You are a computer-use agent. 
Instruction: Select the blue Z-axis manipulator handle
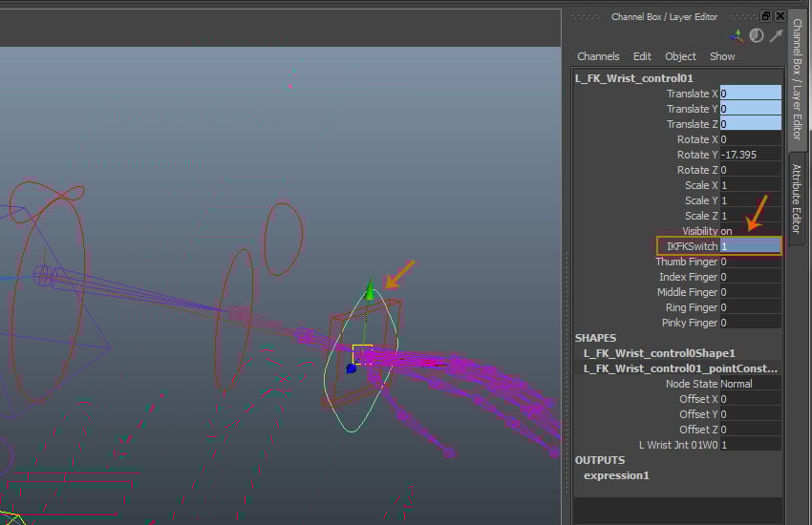(352, 367)
